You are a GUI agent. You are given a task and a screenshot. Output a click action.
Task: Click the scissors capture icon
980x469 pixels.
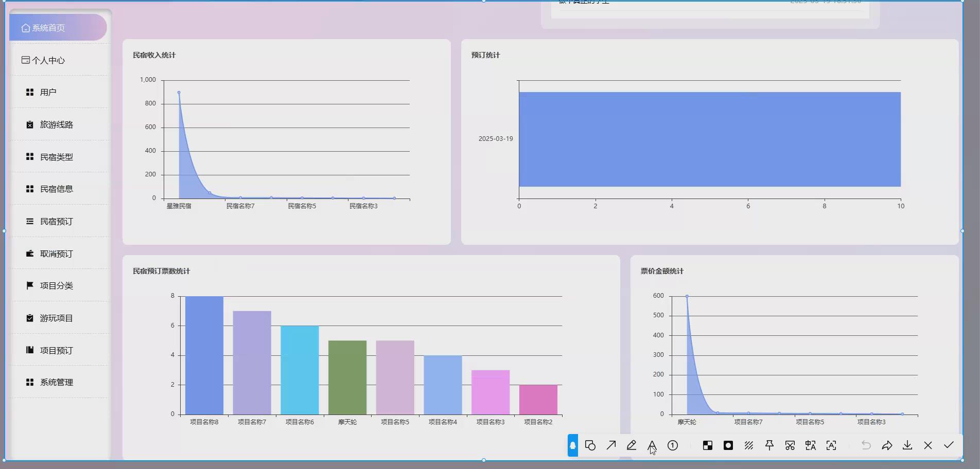790,445
